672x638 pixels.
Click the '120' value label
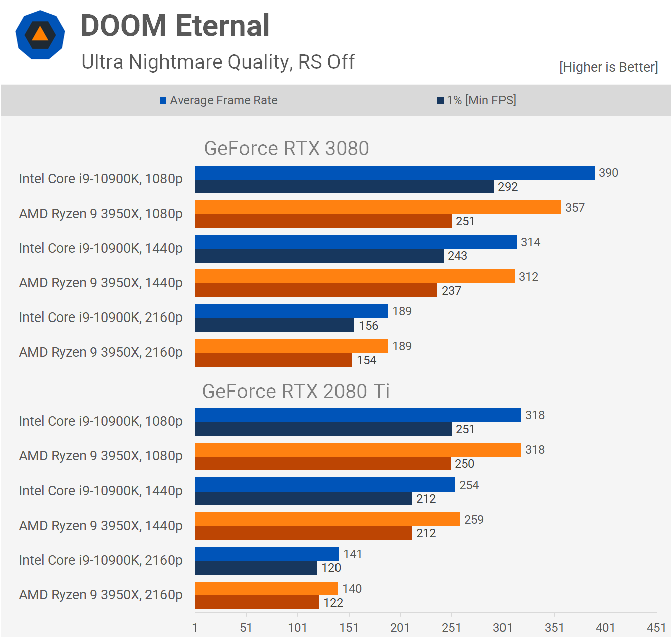(x=331, y=568)
